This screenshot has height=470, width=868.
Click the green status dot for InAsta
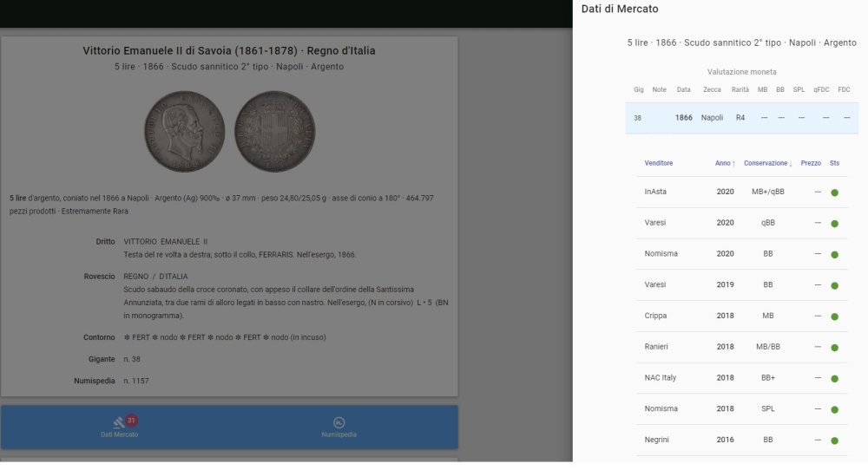[x=834, y=193]
